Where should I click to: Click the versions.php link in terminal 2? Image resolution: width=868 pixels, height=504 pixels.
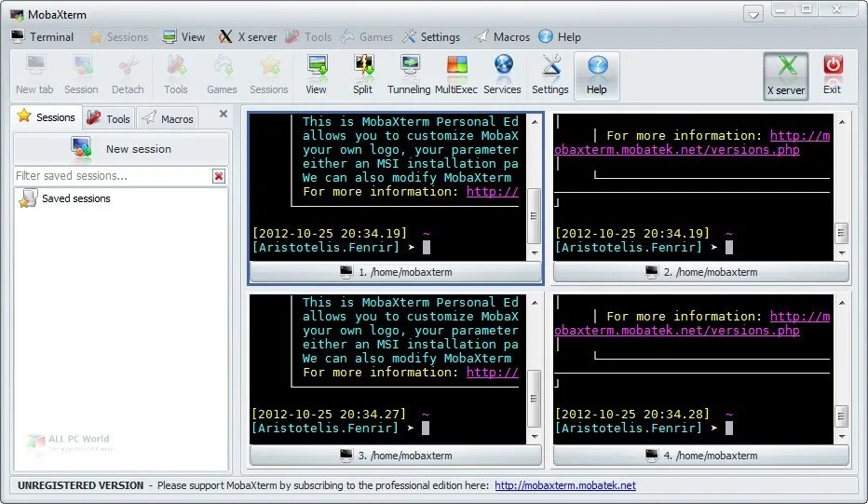[x=676, y=150]
